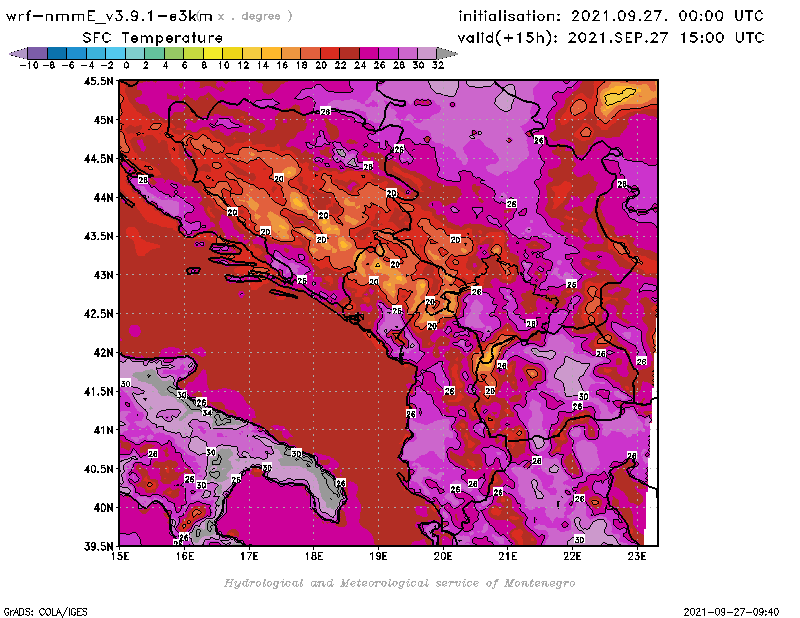Select the valid(+15h) 15:00 UTC line
The height and width of the screenshot is (618, 800).
point(611,38)
